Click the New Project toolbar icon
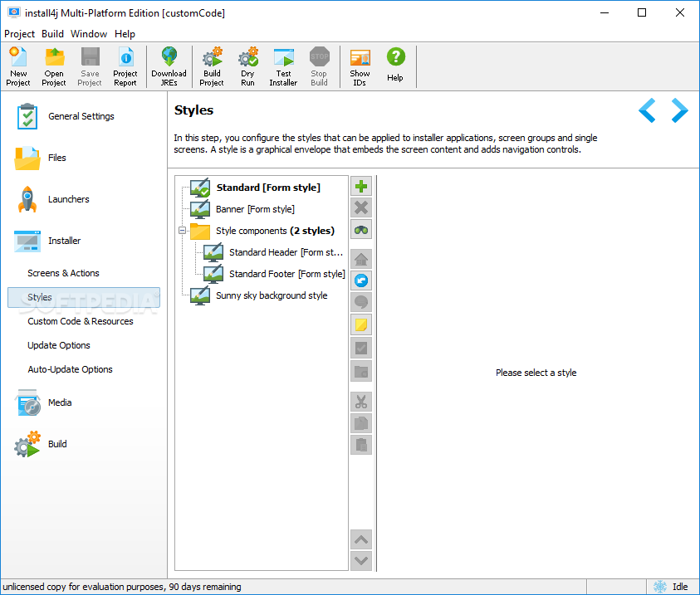Screen dimensions: 700x595 (x=18, y=66)
